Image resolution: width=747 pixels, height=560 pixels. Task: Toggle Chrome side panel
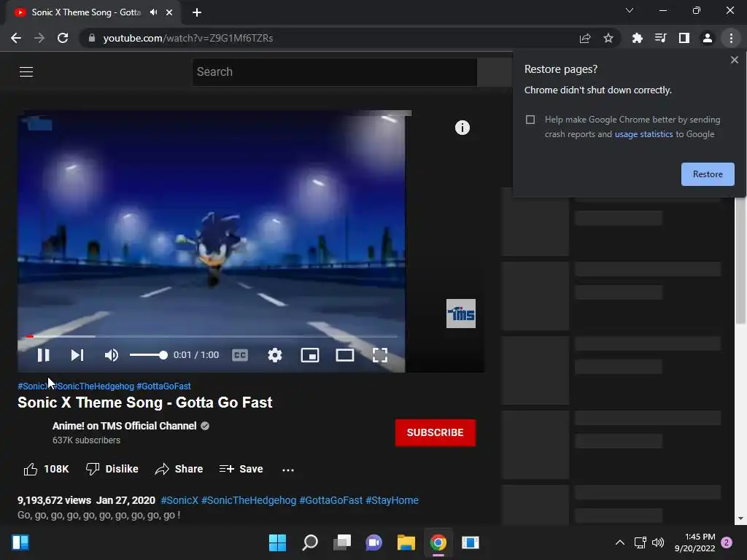point(684,38)
